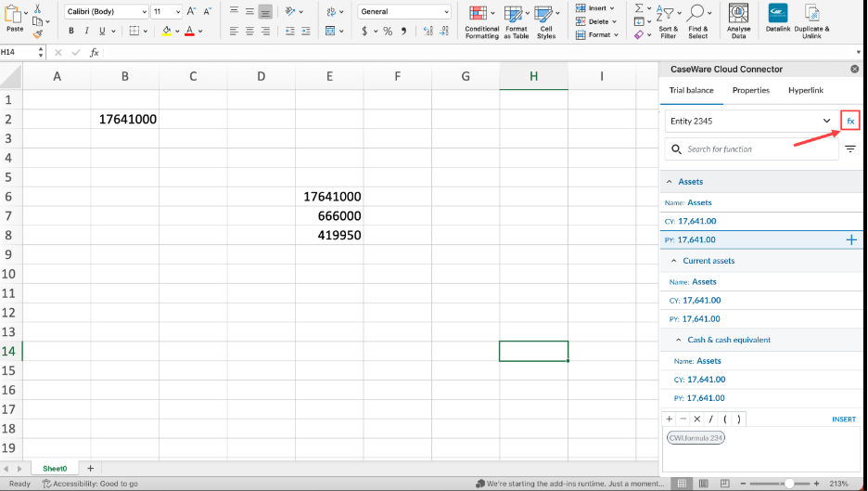Click the Insert cells button
Image resolution: width=868 pixels, height=491 pixels.
(x=594, y=7)
